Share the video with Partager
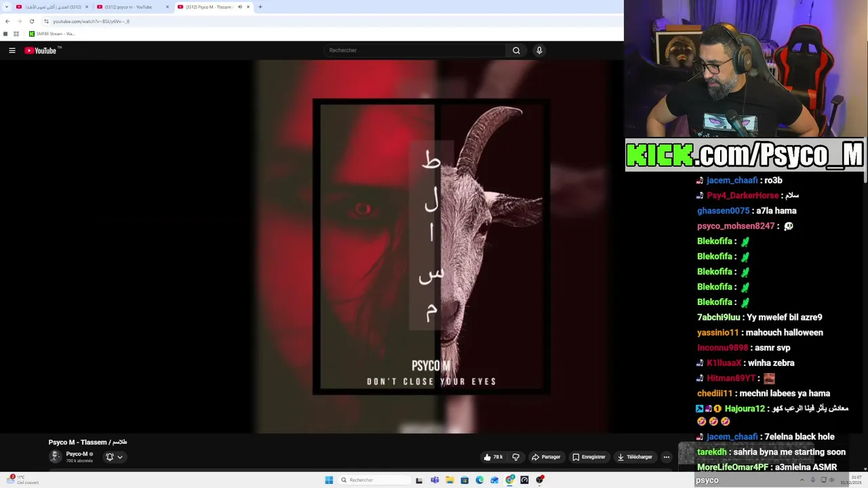 pyautogui.click(x=546, y=457)
